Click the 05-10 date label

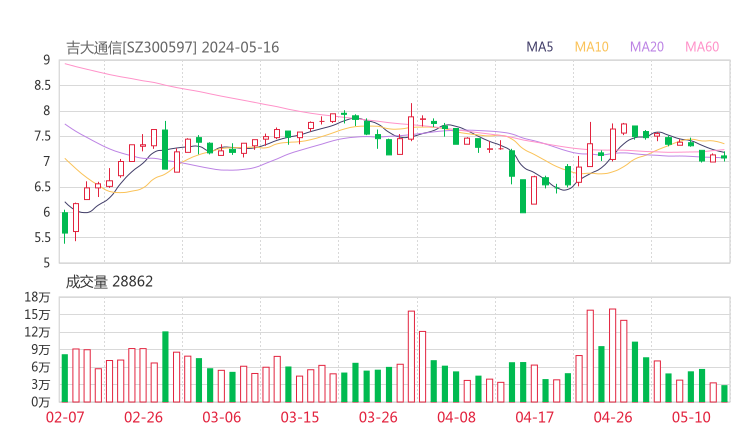click(691, 417)
